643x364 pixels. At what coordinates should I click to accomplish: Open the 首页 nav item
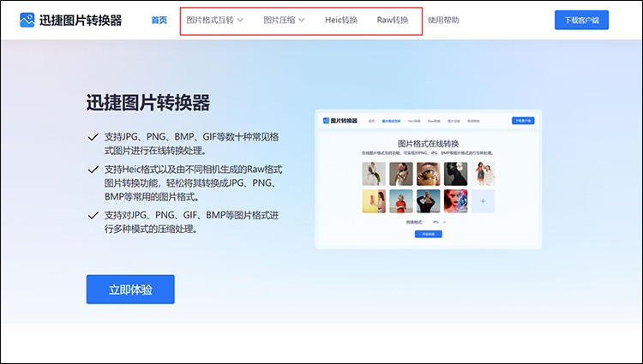[159, 20]
